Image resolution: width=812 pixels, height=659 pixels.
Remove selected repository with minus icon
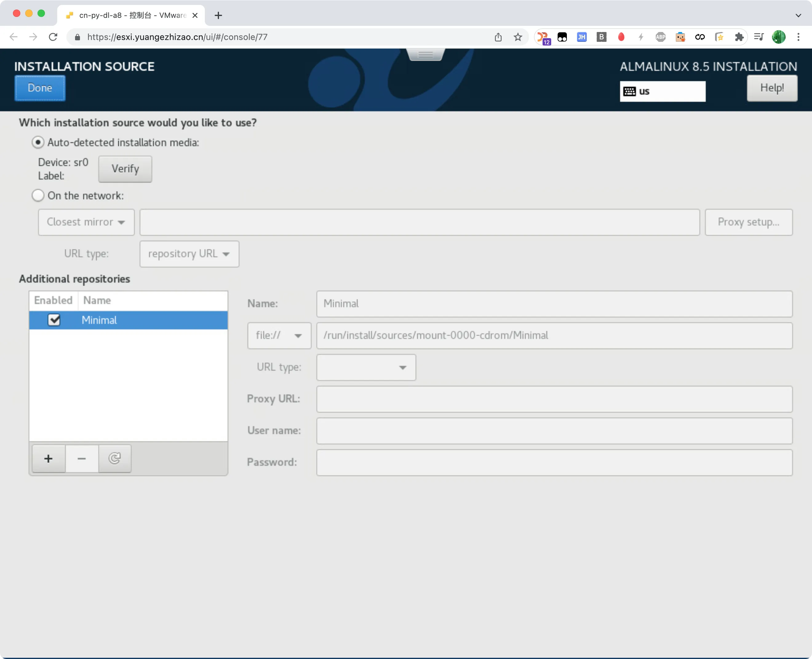click(x=82, y=459)
